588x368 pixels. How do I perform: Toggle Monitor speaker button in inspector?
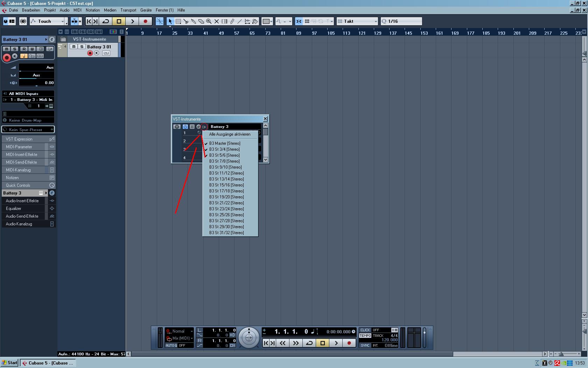(15, 56)
